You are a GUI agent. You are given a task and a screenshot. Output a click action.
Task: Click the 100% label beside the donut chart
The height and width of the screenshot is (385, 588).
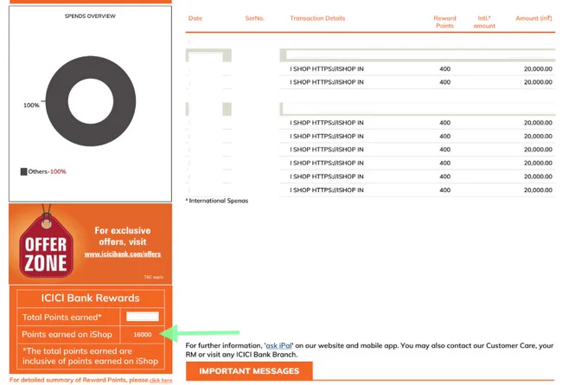31,106
